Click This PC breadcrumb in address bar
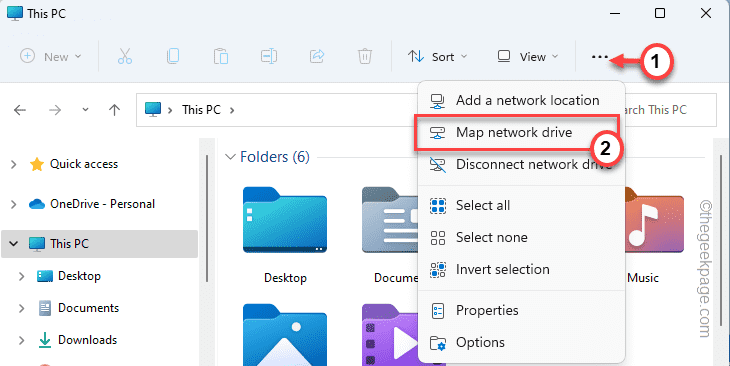Screen dimensions: 730x366 click(x=201, y=110)
